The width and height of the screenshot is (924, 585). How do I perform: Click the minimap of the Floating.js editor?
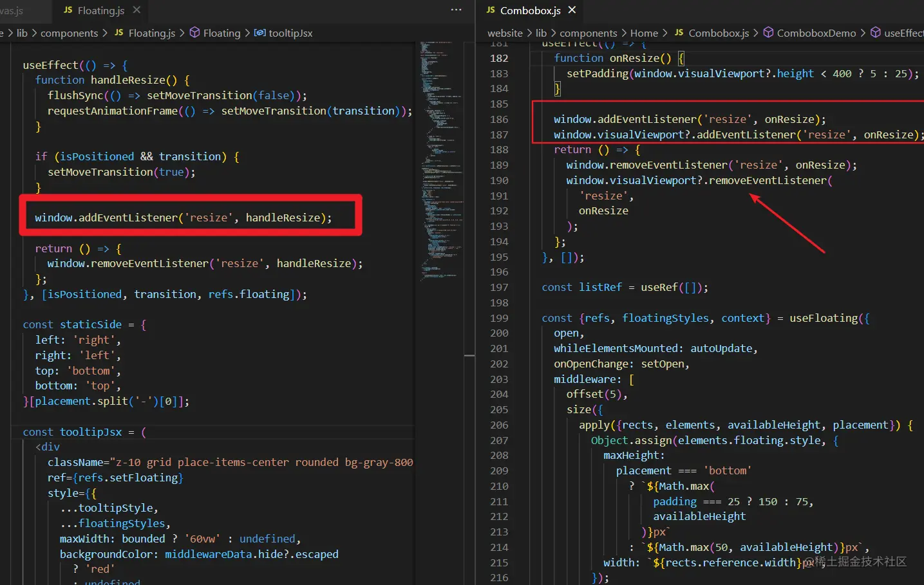442,161
